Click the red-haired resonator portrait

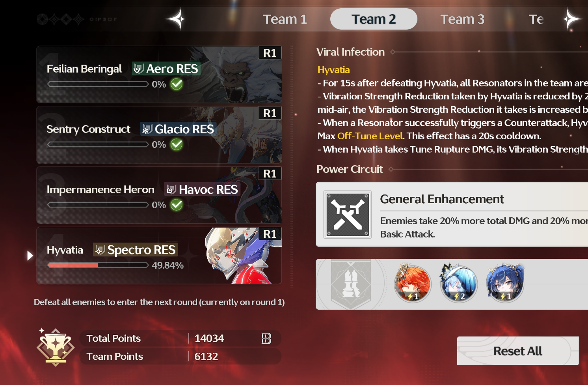tap(413, 283)
